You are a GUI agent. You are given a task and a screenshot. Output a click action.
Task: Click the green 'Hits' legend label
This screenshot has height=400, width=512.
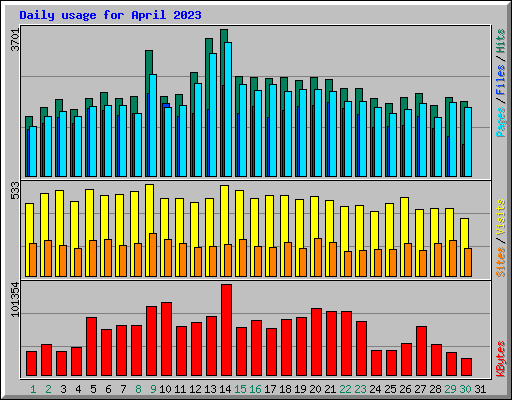coord(501,41)
